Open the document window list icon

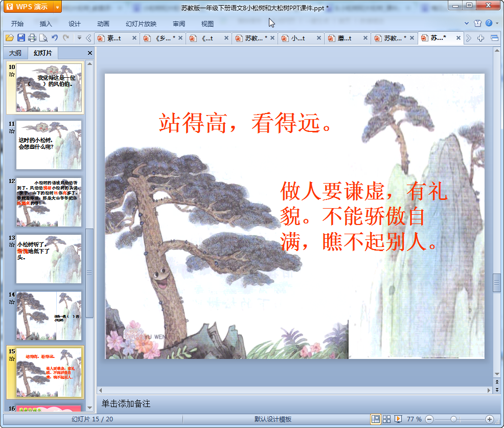coord(495,38)
